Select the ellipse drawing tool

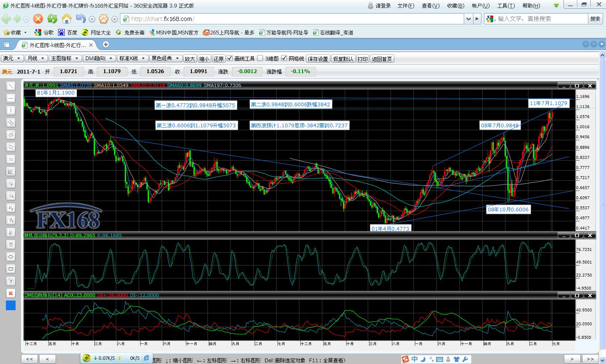click(x=11, y=257)
